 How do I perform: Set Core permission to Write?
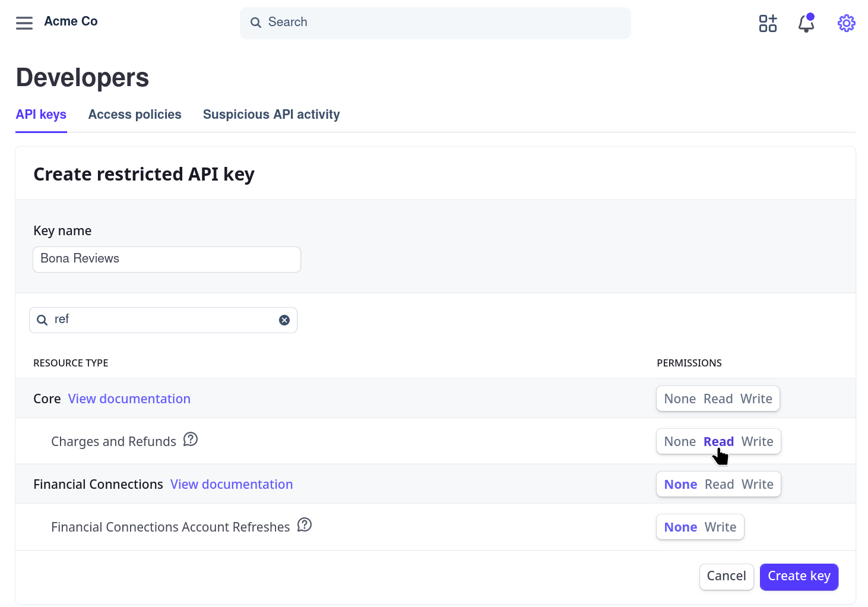point(756,399)
